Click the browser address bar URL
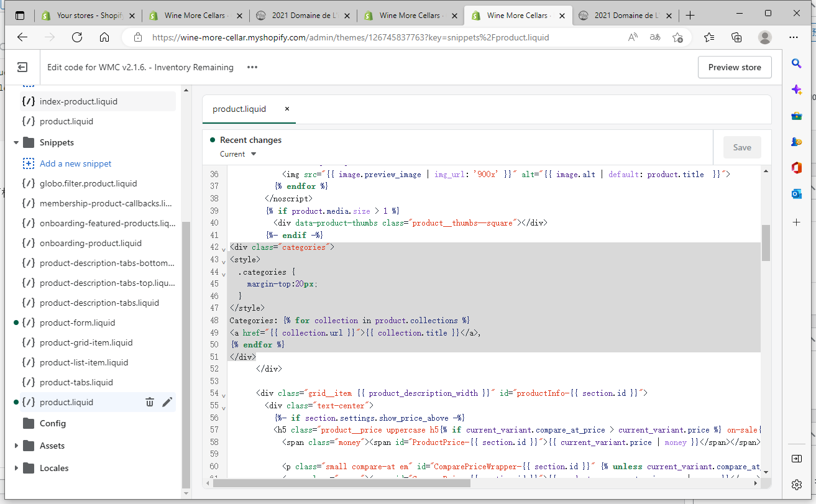Image resolution: width=816 pixels, height=504 pixels. point(351,37)
